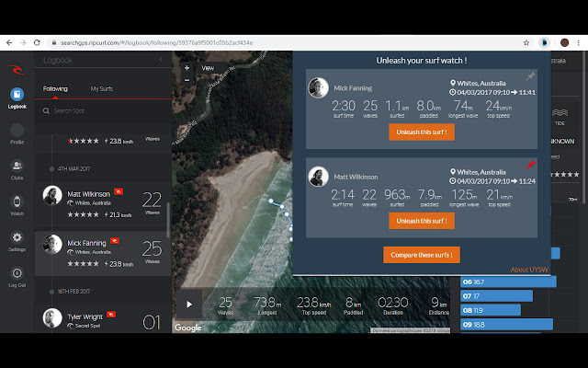The width and height of the screenshot is (588, 368).
Task: Switch to the Following tab
Action: [55, 89]
